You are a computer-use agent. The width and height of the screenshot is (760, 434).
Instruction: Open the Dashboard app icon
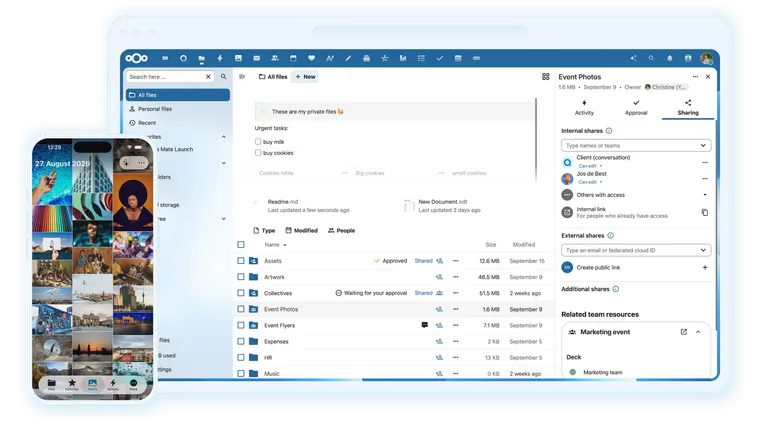165,58
